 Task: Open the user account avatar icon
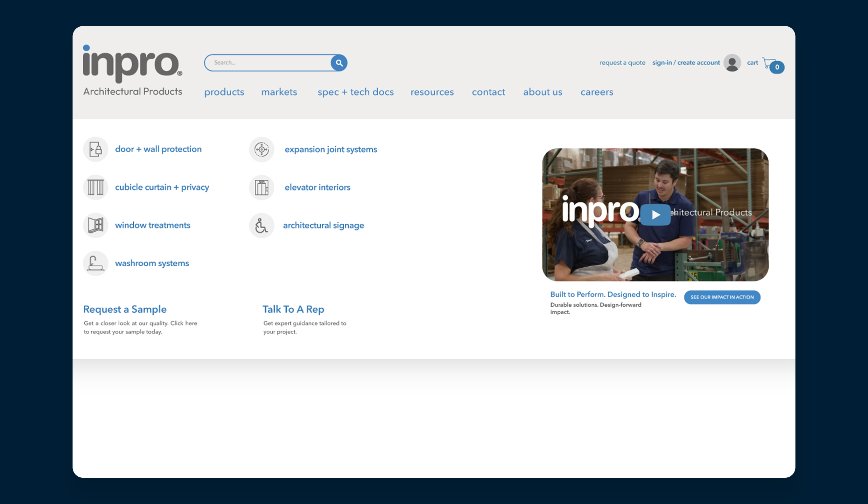pyautogui.click(x=732, y=63)
